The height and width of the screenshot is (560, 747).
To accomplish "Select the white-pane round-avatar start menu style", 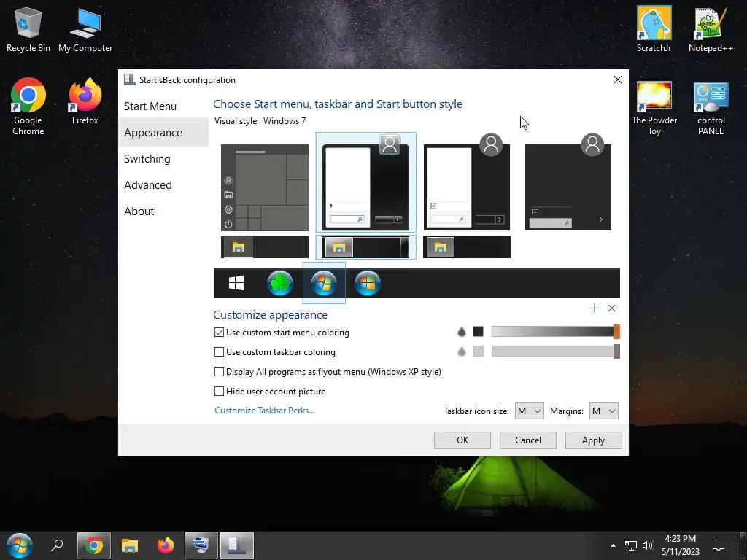I will 467,182.
